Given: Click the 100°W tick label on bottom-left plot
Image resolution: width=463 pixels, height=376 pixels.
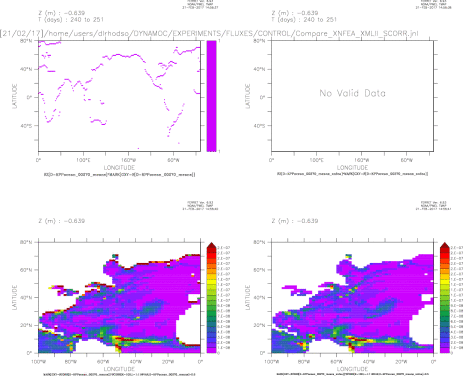Looking at the screenshot, I should tap(38, 361).
